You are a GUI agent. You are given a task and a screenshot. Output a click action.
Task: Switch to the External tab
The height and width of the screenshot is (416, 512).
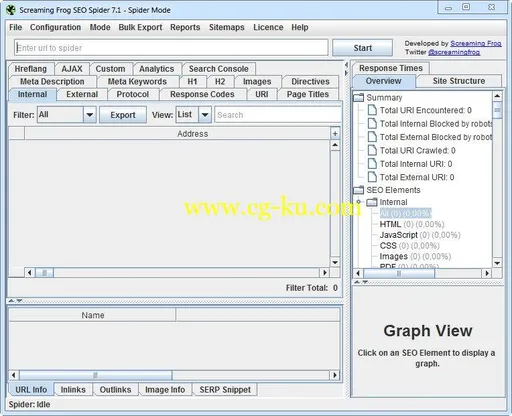82,94
